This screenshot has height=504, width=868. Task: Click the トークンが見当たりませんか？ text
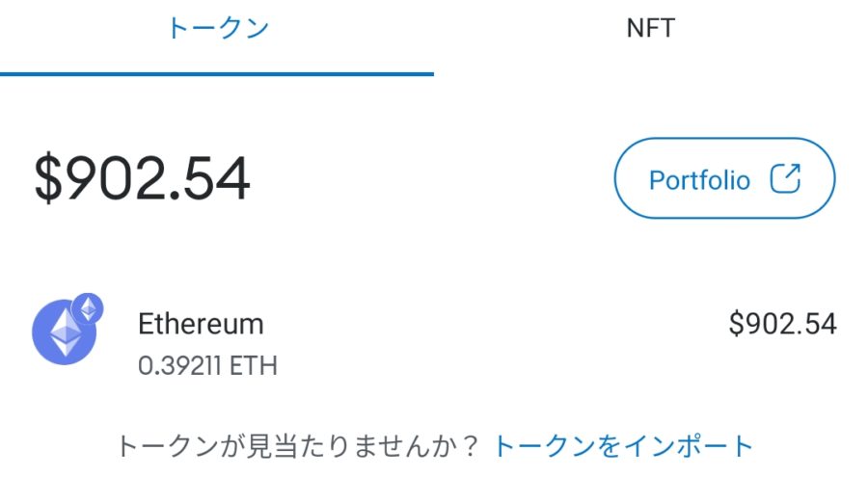coord(287,446)
